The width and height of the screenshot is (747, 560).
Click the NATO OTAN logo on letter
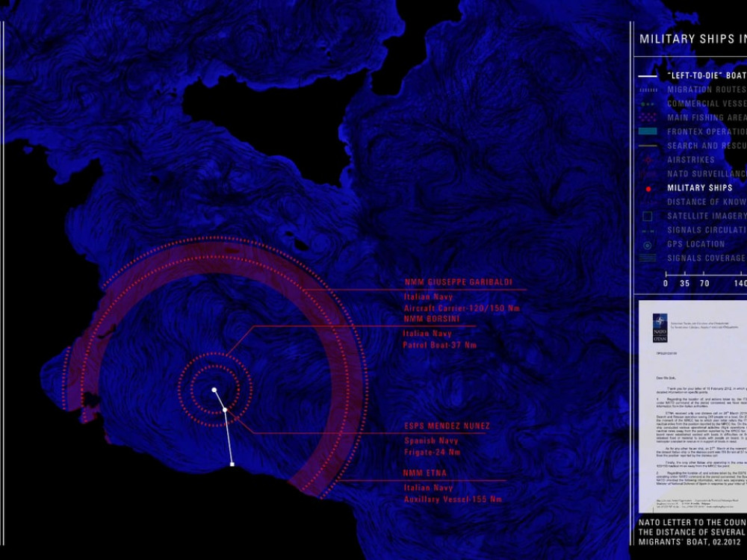click(x=660, y=328)
